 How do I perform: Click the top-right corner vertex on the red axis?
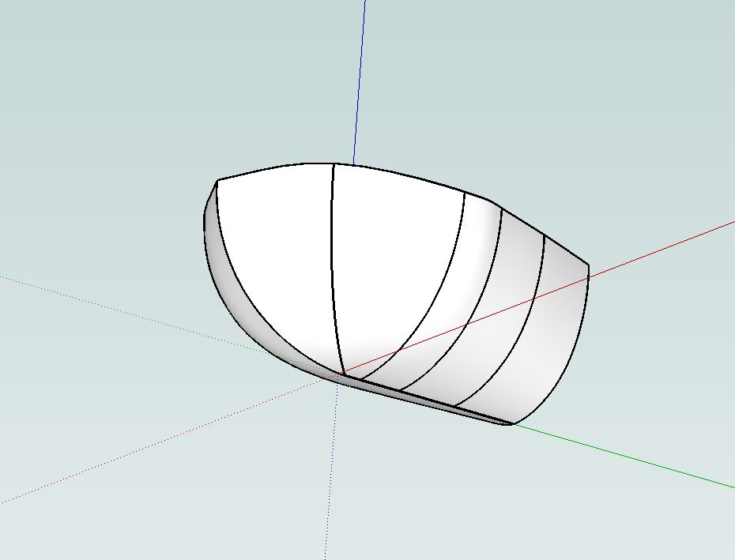tap(589, 266)
